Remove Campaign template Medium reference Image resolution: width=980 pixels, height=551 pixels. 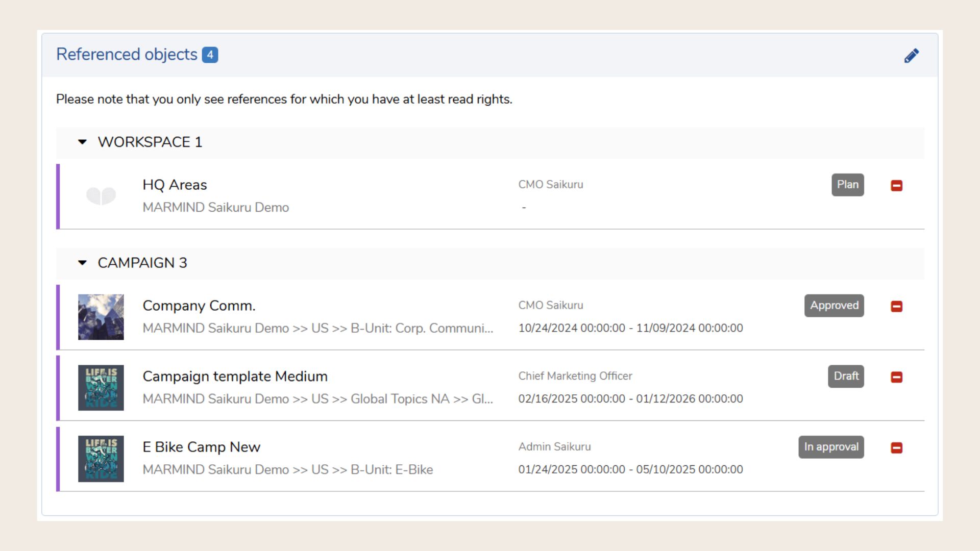896,377
